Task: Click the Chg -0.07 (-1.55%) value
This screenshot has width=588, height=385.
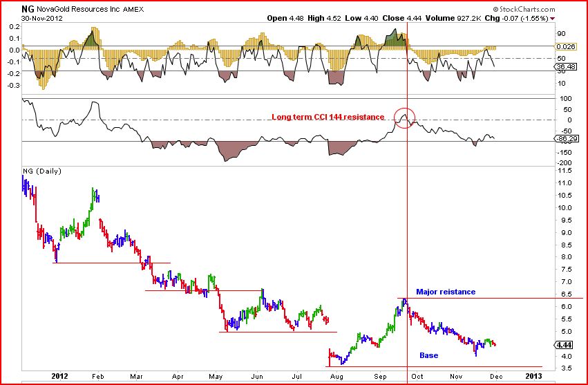Action: tap(516, 18)
